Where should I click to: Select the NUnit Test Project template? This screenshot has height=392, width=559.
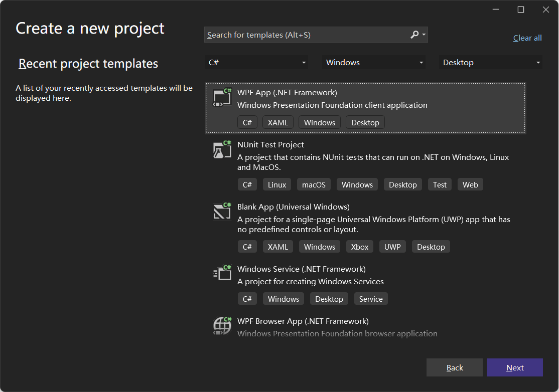[x=365, y=164]
